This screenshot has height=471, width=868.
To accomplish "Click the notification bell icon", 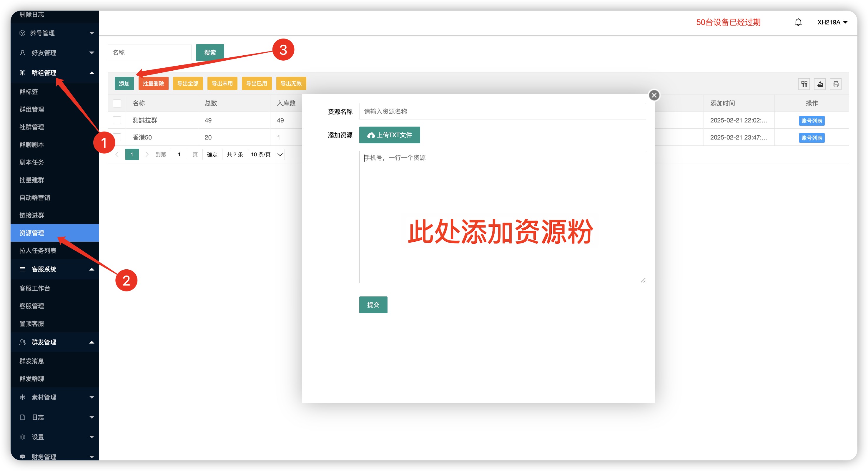I will point(798,22).
